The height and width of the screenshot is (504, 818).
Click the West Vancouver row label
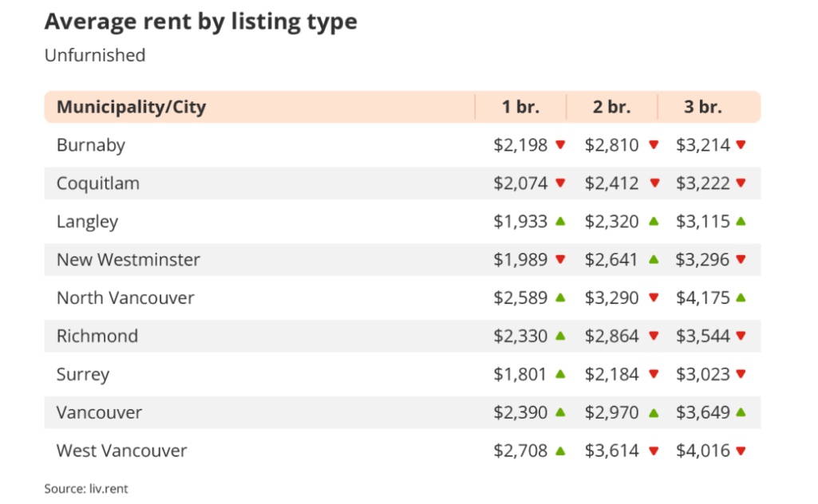pyautogui.click(x=121, y=451)
